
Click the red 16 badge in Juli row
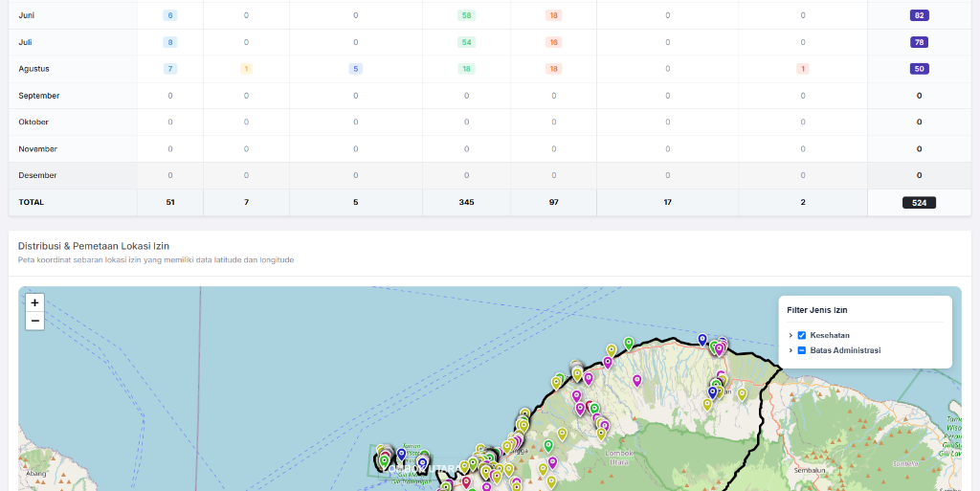click(554, 42)
